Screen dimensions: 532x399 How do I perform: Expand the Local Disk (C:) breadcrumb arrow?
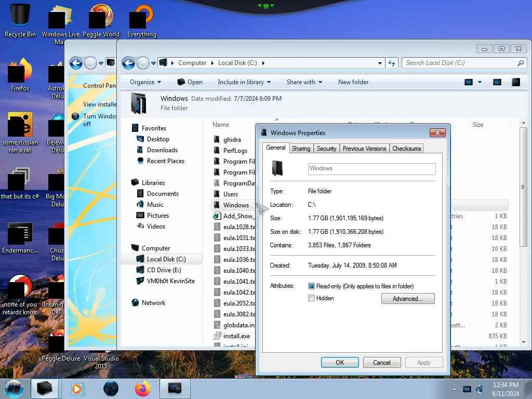click(x=263, y=63)
